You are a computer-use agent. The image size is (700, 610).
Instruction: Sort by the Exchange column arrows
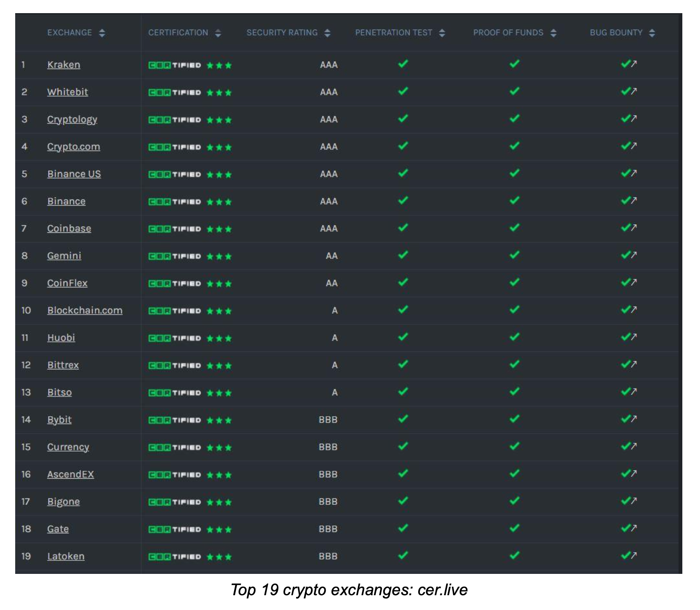point(102,33)
